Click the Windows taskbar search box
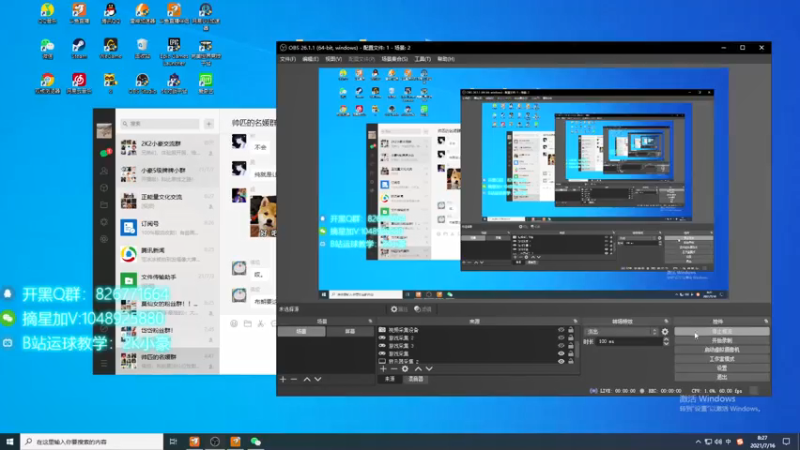This screenshot has width=800, height=450. pos(92,441)
